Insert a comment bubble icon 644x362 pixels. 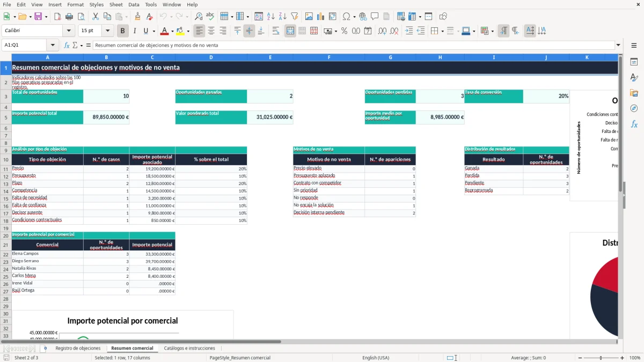pos(375,17)
